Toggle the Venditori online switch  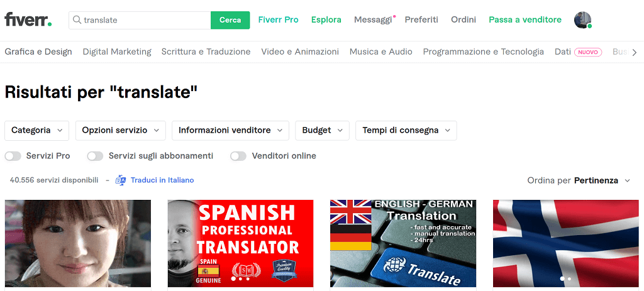pos(238,156)
